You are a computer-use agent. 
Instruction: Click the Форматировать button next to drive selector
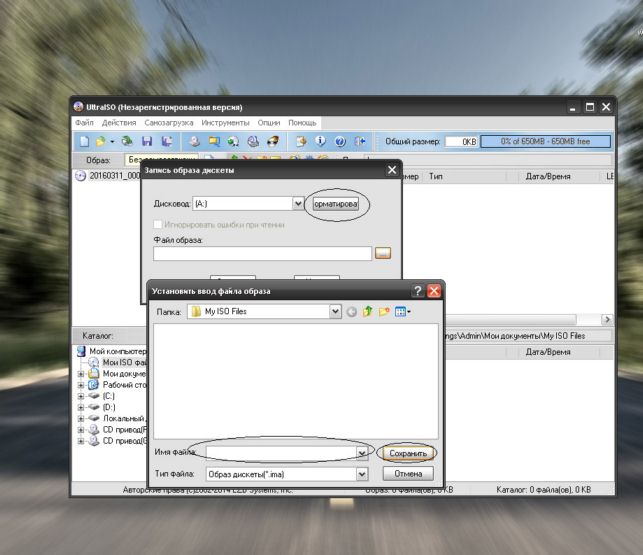point(335,203)
